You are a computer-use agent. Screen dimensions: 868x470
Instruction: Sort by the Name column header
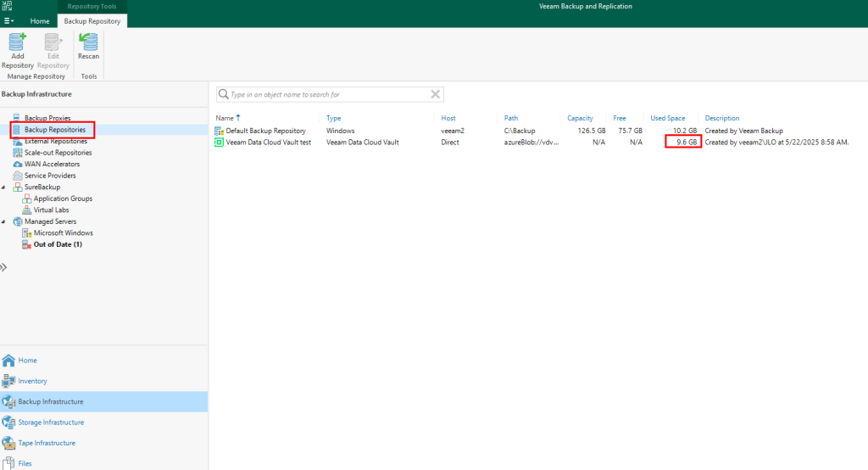pyautogui.click(x=225, y=118)
